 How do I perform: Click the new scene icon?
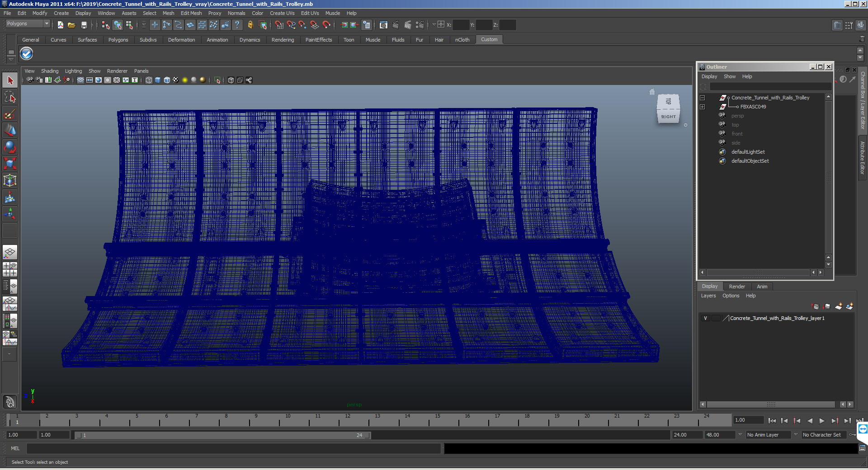[60, 25]
